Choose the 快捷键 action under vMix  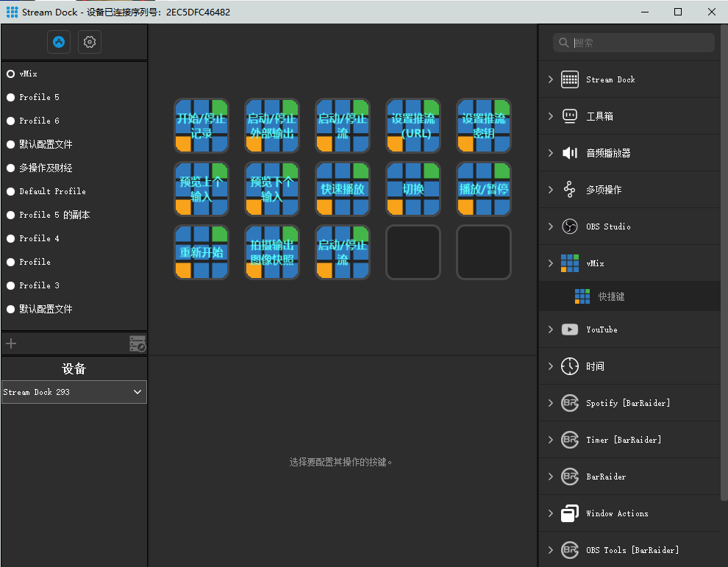pyautogui.click(x=629, y=296)
